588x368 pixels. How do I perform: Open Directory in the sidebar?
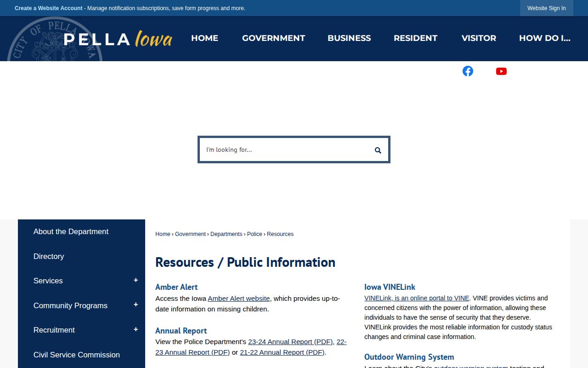[x=49, y=256]
